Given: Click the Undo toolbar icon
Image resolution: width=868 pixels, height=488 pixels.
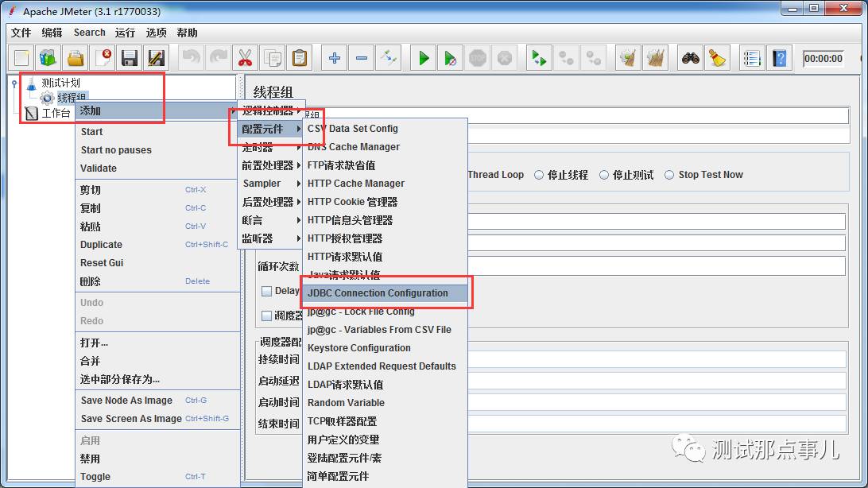Looking at the screenshot, I should point(192,58).
